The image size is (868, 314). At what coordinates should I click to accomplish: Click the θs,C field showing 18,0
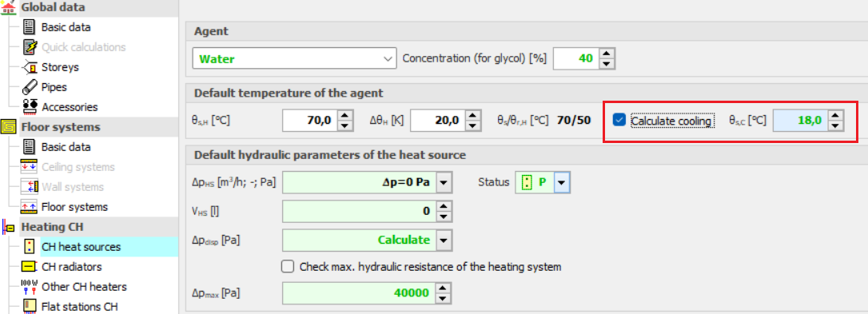pos(801,120)
